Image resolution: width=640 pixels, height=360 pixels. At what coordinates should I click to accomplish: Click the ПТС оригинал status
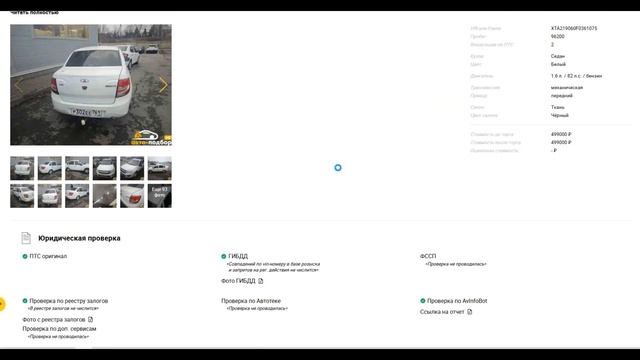coord(48,256)
